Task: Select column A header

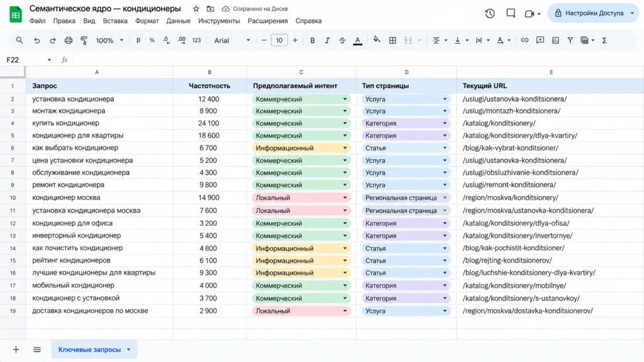Action: [x=97, y=72]
